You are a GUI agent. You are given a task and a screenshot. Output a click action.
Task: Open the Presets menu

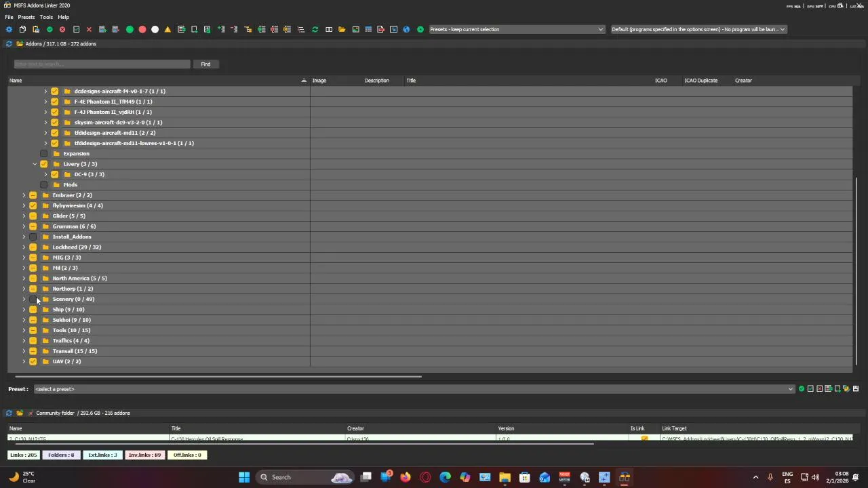point(26,17)
